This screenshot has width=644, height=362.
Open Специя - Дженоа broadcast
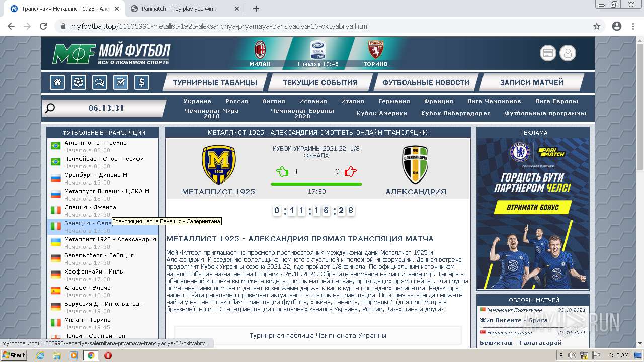coord(103,211)
